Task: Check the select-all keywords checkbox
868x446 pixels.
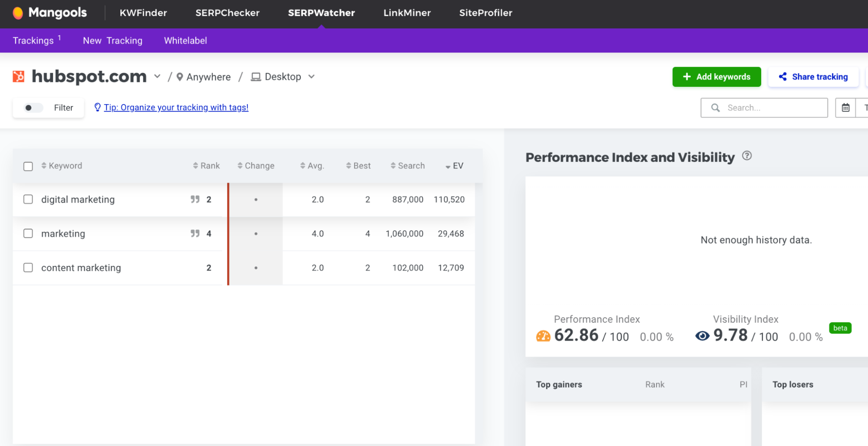Action: [x=28, y=166]
